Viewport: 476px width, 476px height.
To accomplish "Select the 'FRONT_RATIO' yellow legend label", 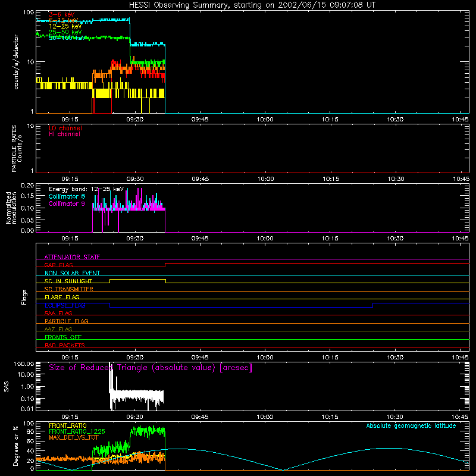I will click(68, 425).
